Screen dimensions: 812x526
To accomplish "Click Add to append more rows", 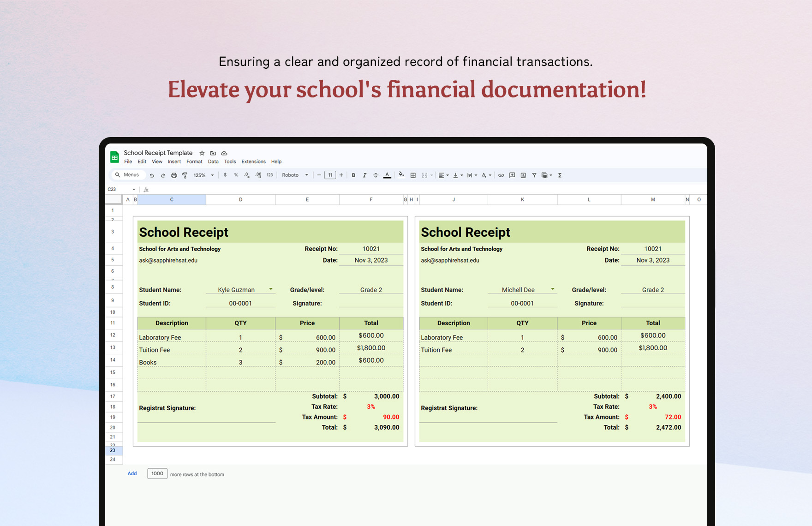I will [x=132, y=473].
